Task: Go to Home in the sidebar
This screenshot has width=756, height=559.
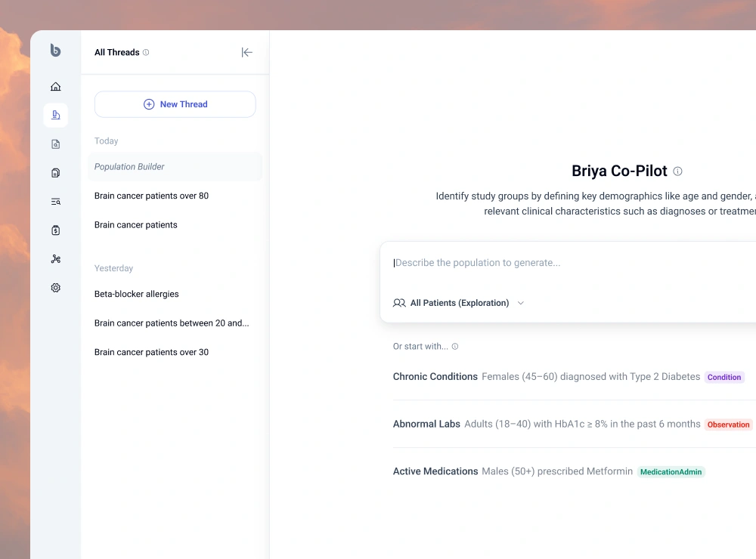Action: point(55,87)
